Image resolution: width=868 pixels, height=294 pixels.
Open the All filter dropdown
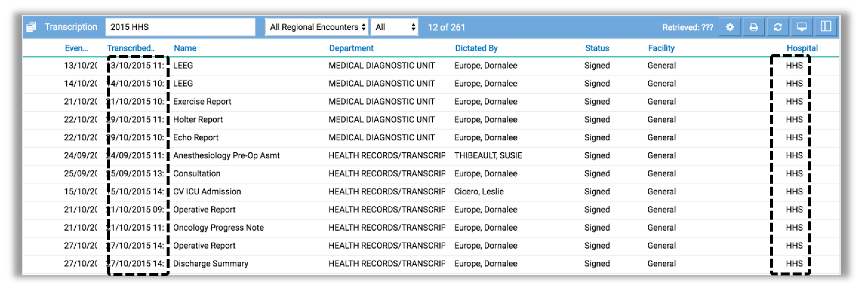(x=394, y=27)
